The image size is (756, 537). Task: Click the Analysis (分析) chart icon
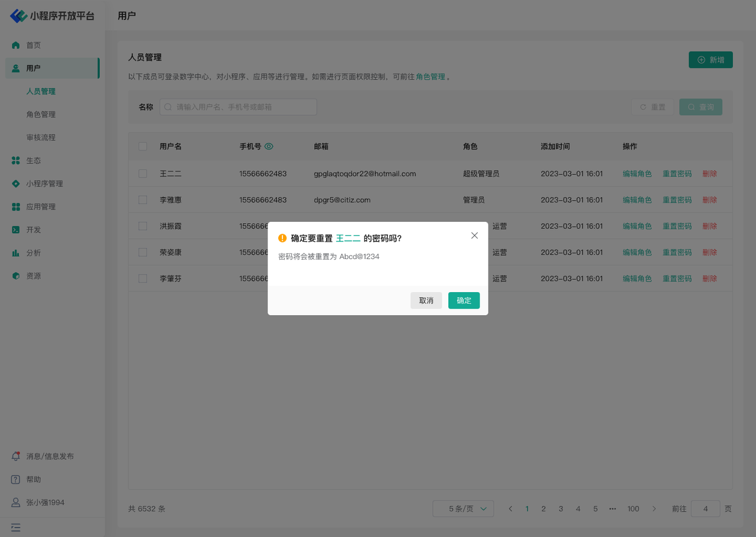[16, 253]
